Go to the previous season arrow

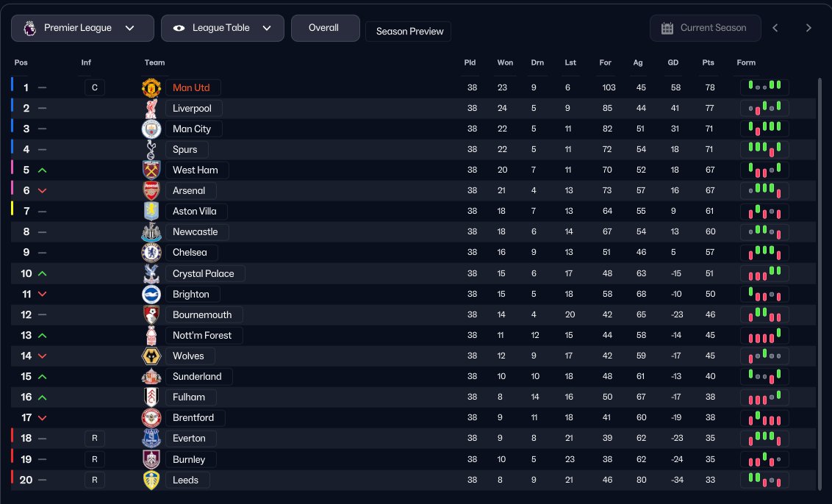[775, 28]
